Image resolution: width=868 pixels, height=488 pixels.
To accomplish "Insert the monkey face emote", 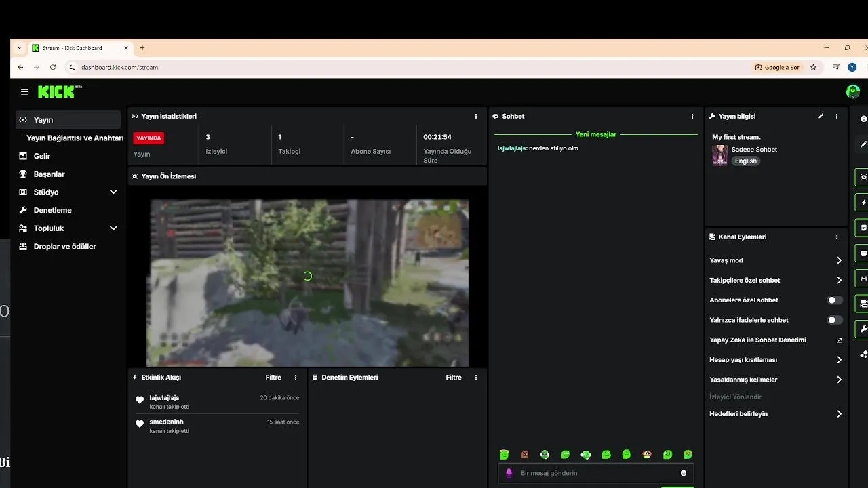I will (647, 455).
